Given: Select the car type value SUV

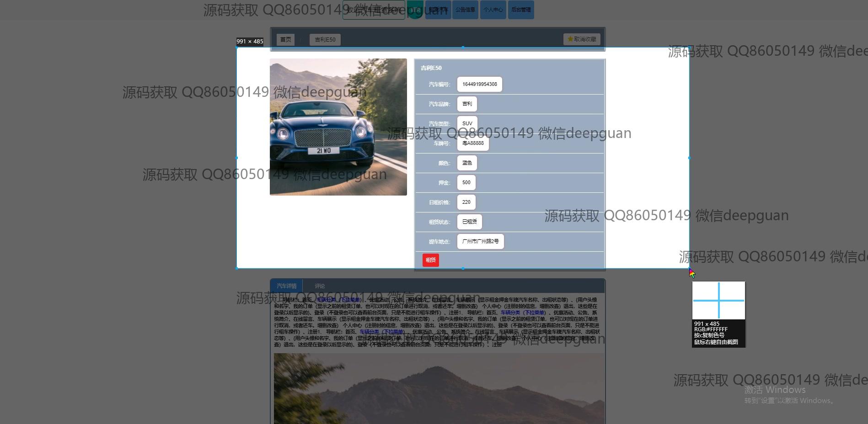Looking at the screenshot, I should tap(467, 123).
